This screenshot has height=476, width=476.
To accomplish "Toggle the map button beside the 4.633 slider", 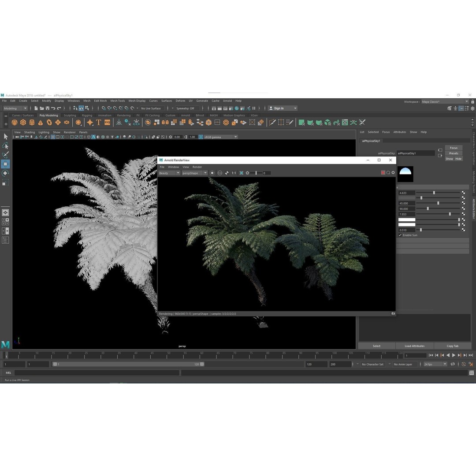I will pyautogui.click(x=463, y=193).
